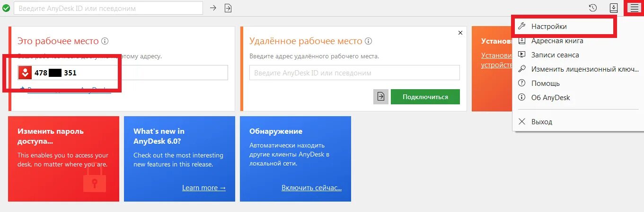The image size is (644, 212).
Task: Click the AnyDesk ID number 478 351
Action: tap(55, 73)
